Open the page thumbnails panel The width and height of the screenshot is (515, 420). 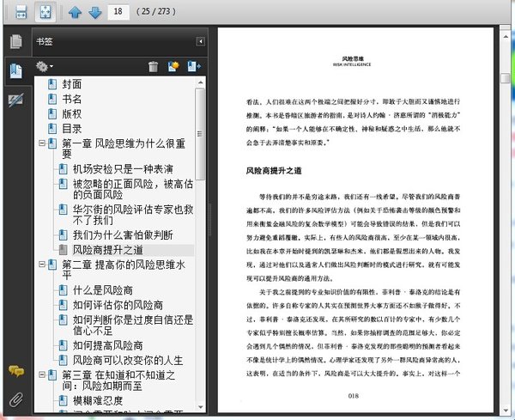pos(15,41)
